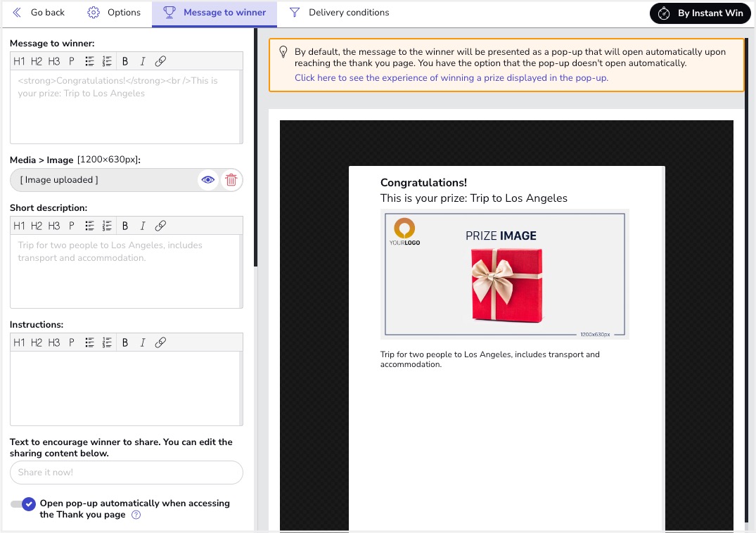Click italic icon in Short description toolbar
Image resolution: width=756 pixels, height=533 pixels.
143,226
